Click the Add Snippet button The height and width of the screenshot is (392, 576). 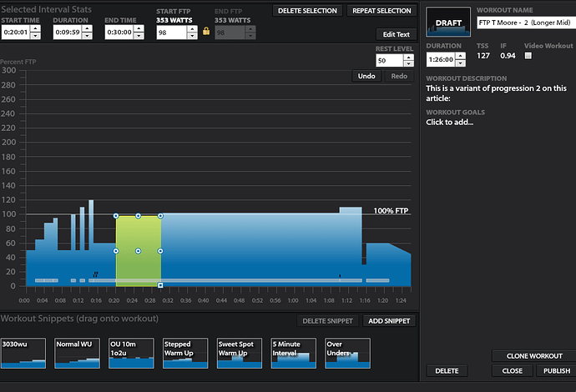coord(389,321)
